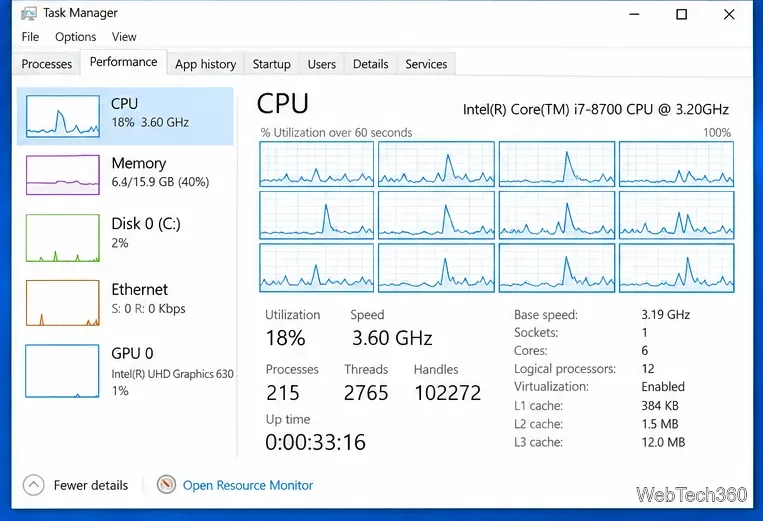Screen dimensions: 763x521
Task: Click the Intel(R) UHD Graphics 630 text
Action: pos(172,374)
